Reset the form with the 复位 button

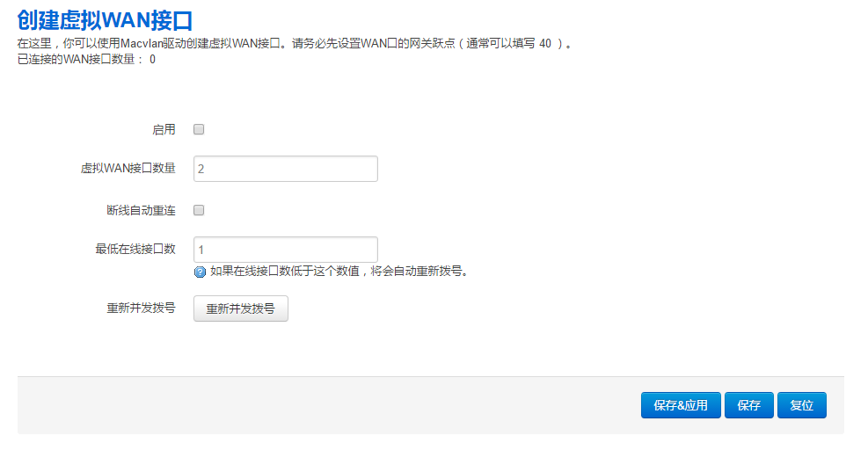[801, 405]
